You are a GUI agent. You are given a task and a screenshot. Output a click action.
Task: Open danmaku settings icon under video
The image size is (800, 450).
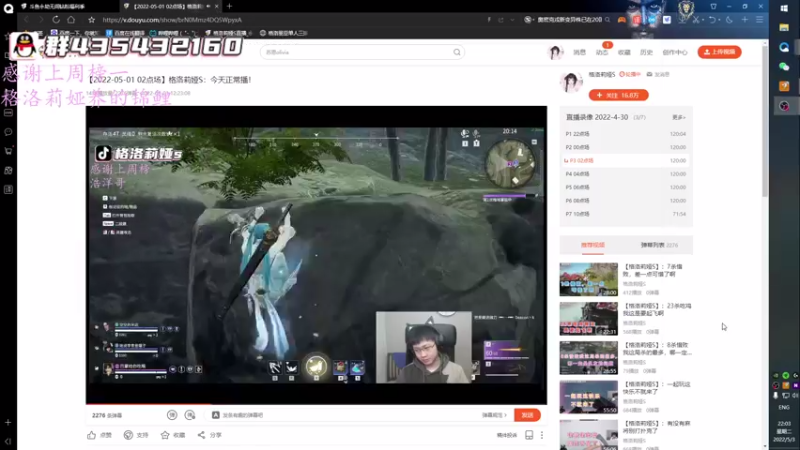tap(190, 415)
